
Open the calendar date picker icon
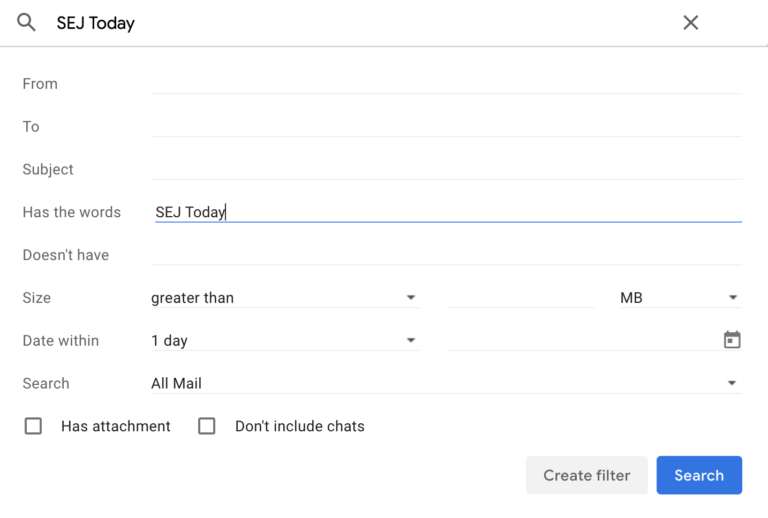tap(732, 340)
